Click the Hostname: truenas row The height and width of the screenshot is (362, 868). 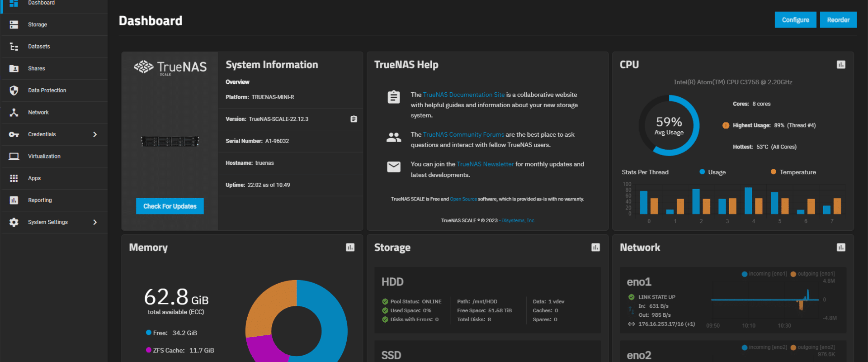tap(290, 163)
